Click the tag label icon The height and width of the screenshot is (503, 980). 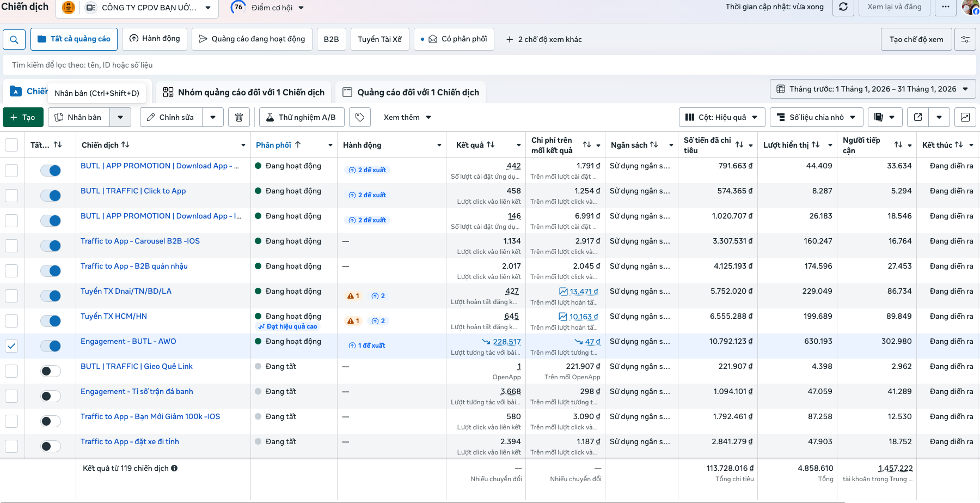[360, 117]
